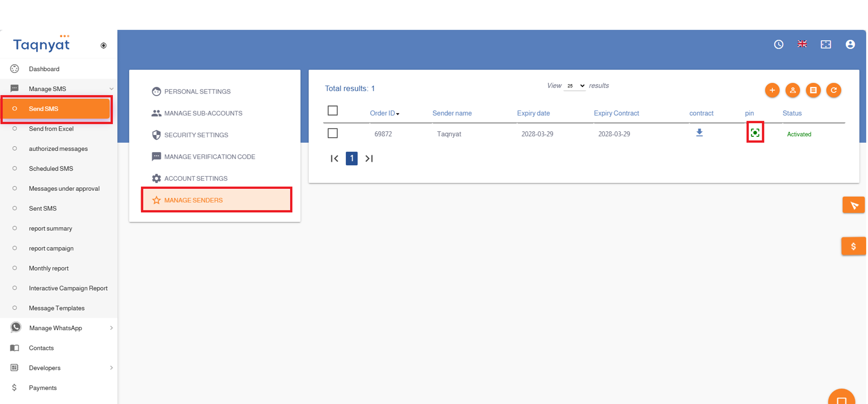Click page number 1 in pagination

click(x=352, y=158)
